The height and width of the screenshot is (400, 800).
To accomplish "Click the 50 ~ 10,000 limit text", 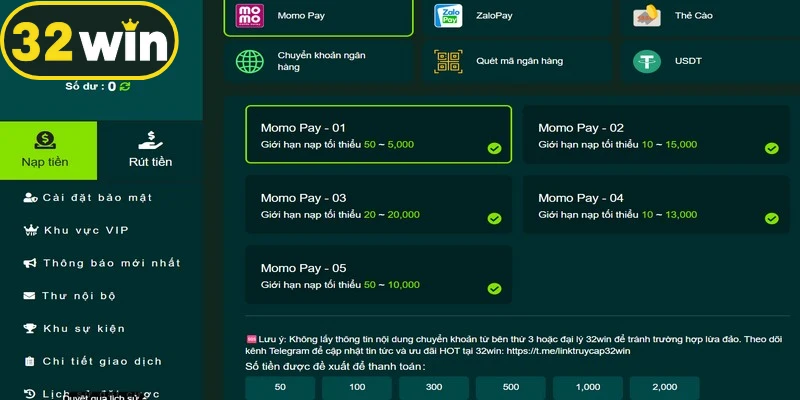I will point(392,285).
